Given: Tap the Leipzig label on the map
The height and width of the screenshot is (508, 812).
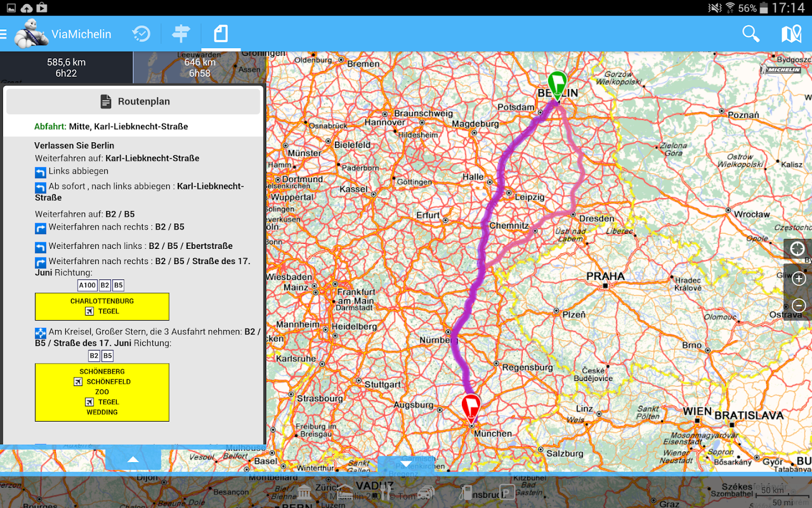Looking at the screenshot, I should point(529,197).
